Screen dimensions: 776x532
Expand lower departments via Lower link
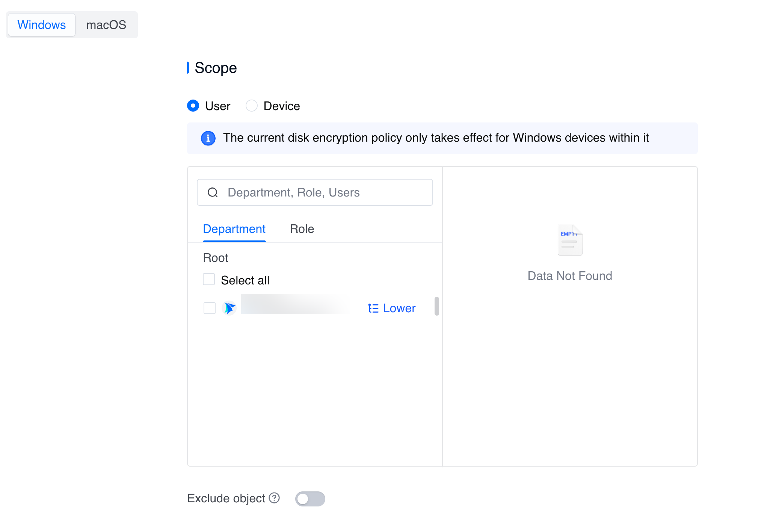tap(399, 308)
